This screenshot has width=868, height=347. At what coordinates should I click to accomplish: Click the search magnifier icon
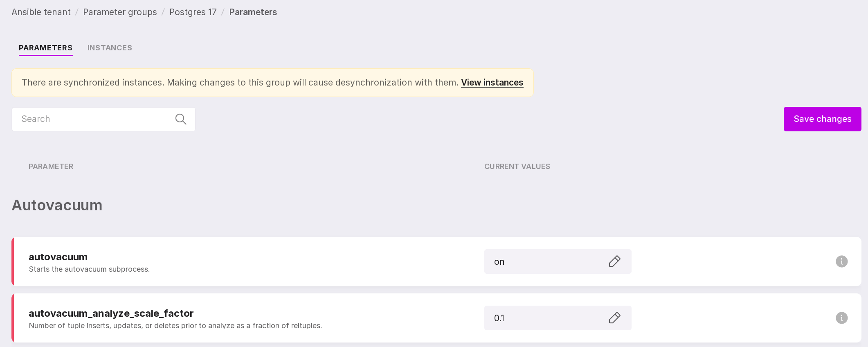pyautogui.click(x=180, y=119)
